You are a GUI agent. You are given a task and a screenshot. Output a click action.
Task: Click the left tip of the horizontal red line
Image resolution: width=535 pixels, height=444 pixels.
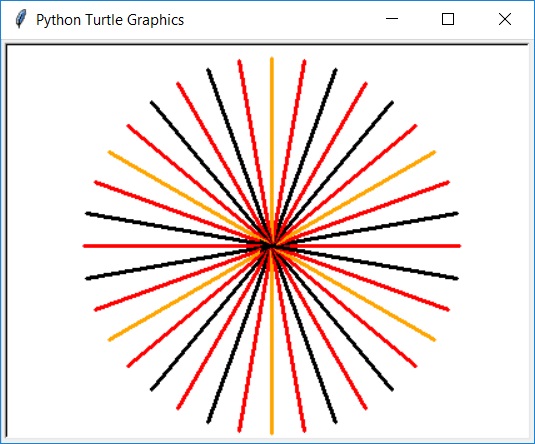point(85,246)
